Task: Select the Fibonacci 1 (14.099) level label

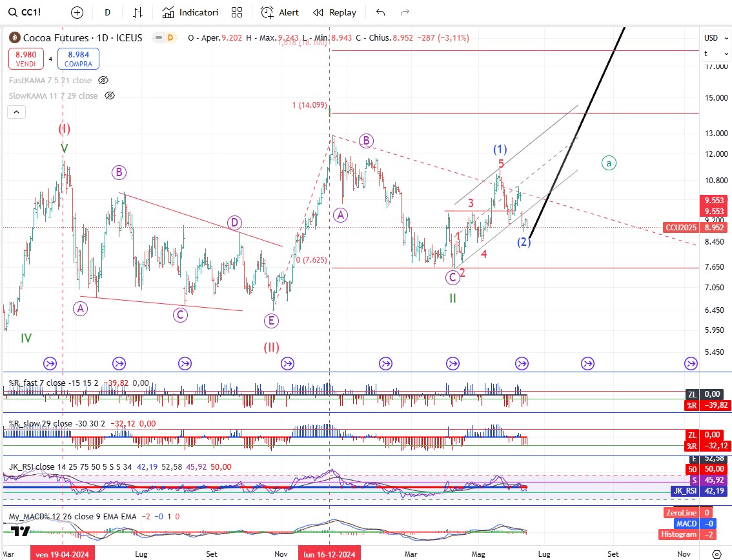Action: [309, 105]
